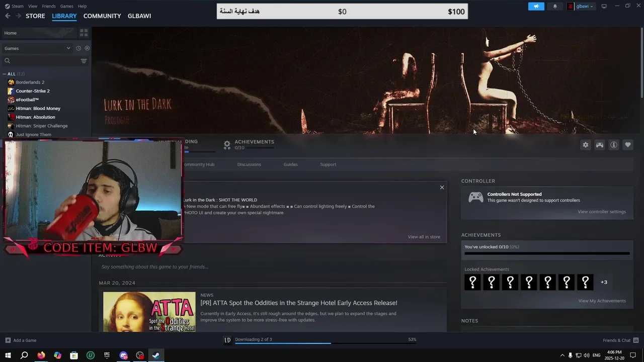Viewport: 644px width, 362px height.
Task: Open Windows search magnifier on taskbar
Action: [24, 355]
